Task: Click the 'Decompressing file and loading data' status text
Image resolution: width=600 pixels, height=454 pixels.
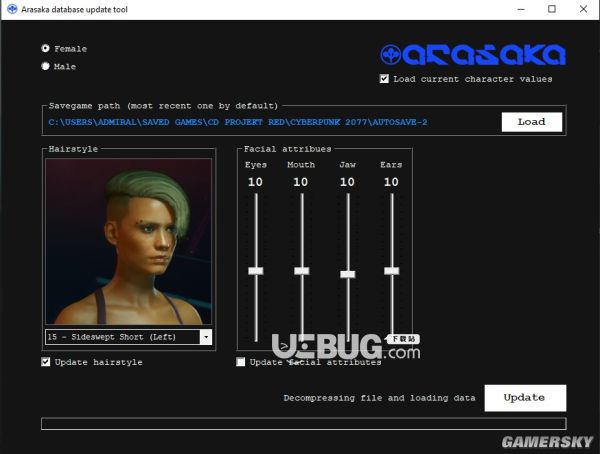Action: coord(379,398)
